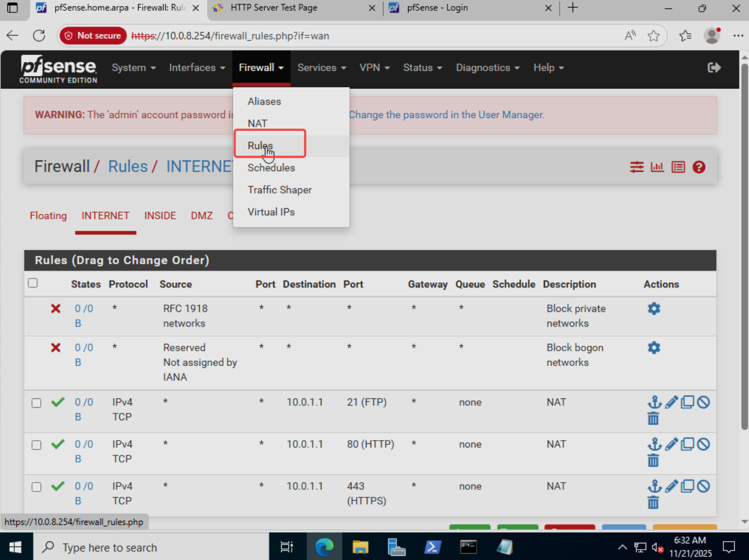Open Task View on the taskbar

pos(287,548)
